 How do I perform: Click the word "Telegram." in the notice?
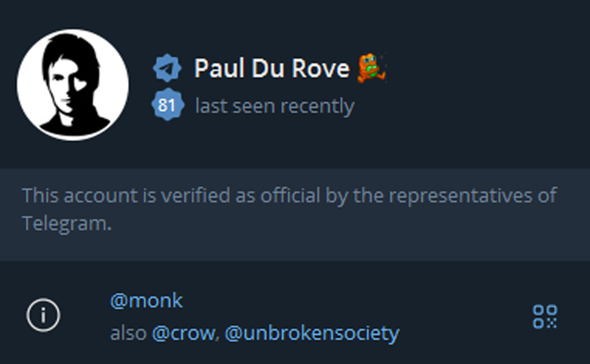click(66, 223)
